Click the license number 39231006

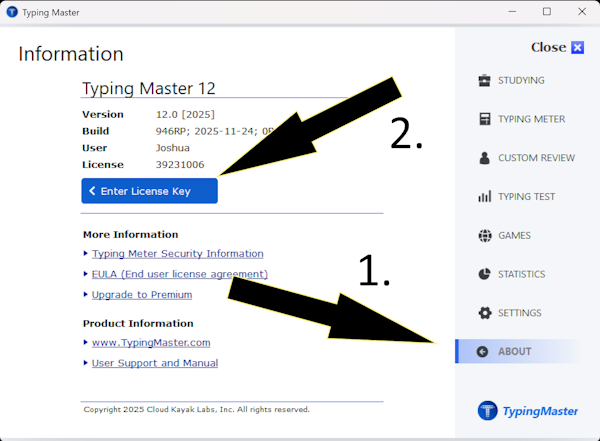[180, 165]
